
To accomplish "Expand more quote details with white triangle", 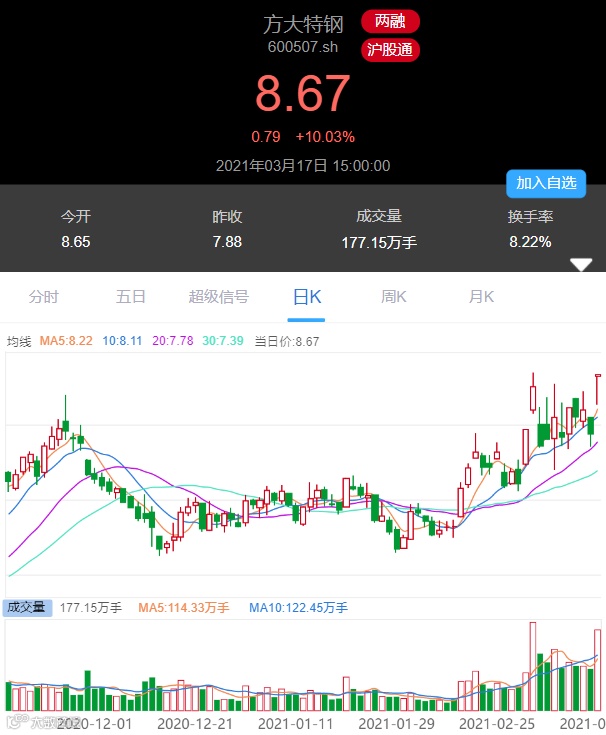I will click(x=581, y=264).
